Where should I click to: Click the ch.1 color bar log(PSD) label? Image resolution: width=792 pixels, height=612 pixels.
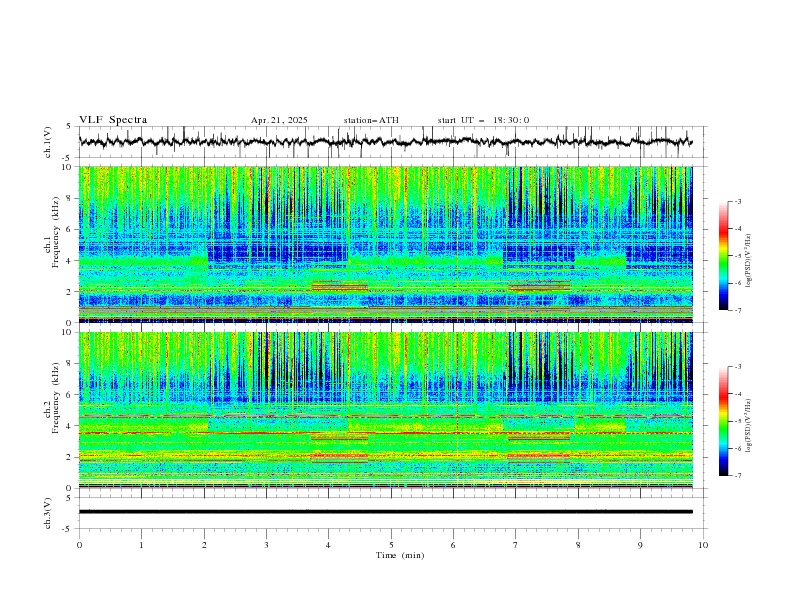[749, 261]
